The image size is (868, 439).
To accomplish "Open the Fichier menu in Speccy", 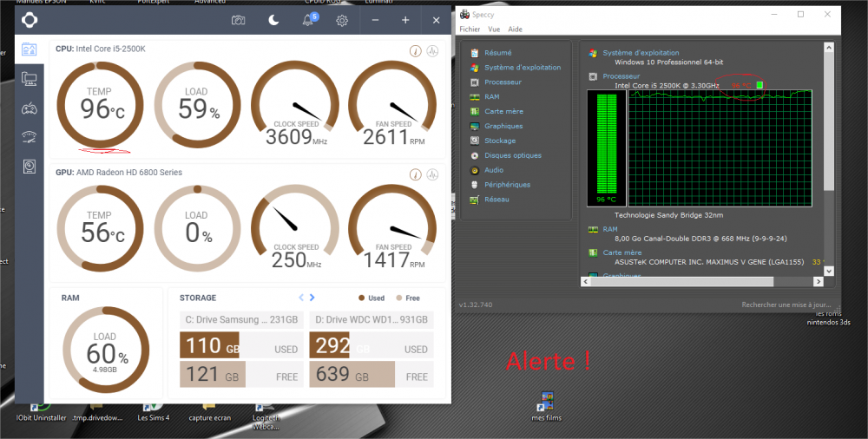I will (x=470, y=29).
